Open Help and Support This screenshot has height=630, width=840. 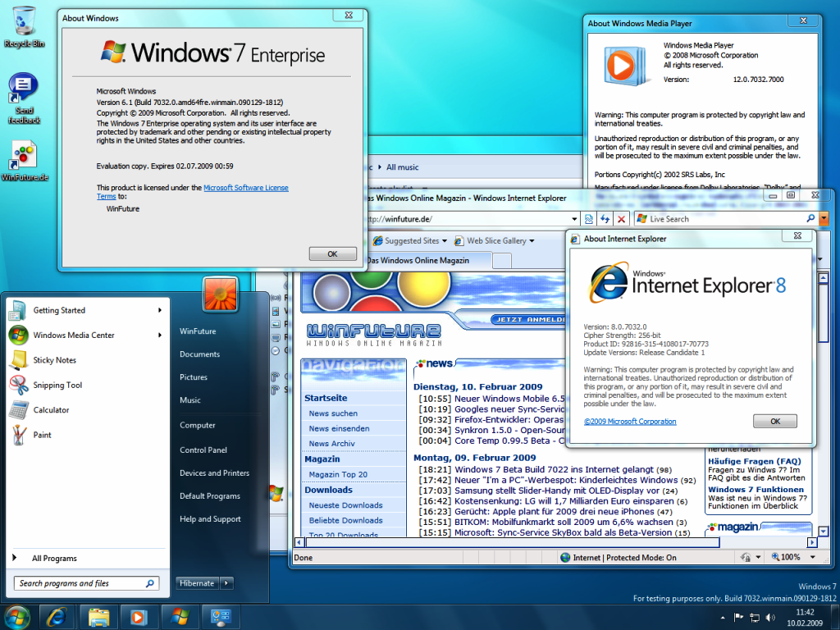(210, 519)
